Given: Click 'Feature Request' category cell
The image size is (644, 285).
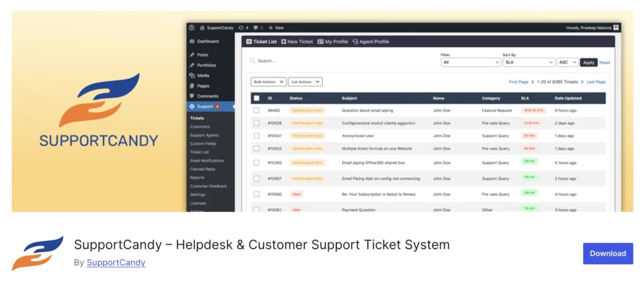Looking at the screenshot, I should click(497, 111).
